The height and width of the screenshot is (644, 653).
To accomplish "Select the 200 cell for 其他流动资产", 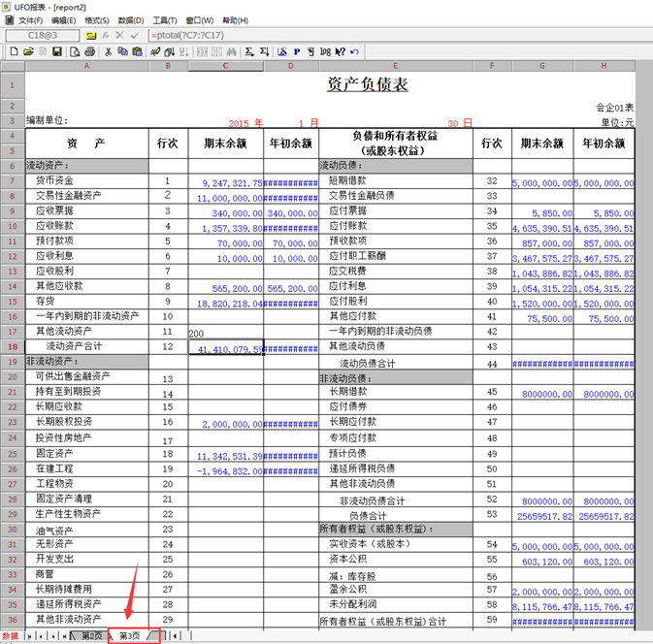I will pyautogui.click(x=226, y=332).
